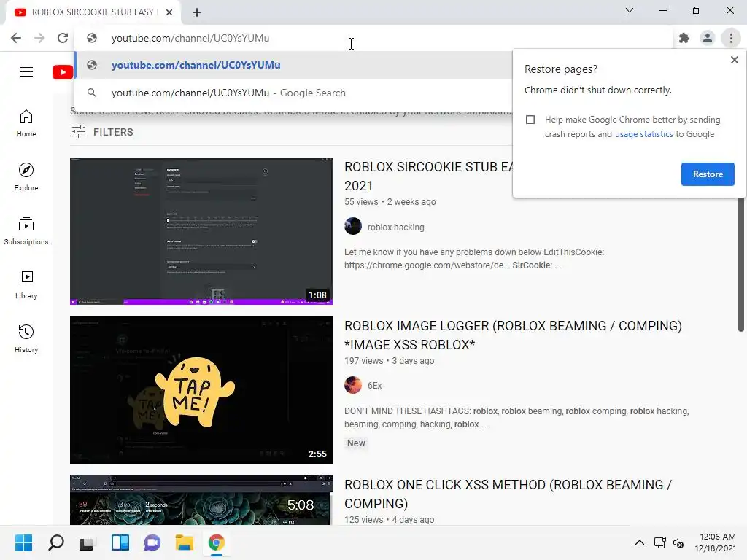747x560 pixels.
Task: Open the FILTERS options
Action: point(102,132)
